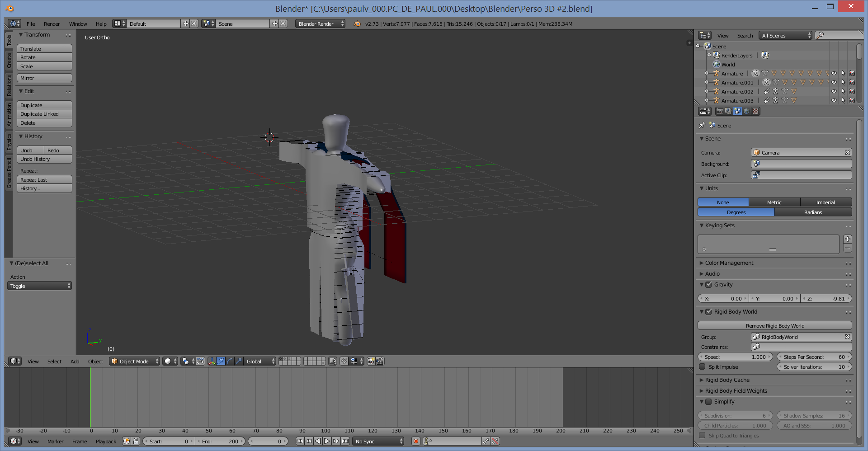The width and height of the screenshot is (868, 451).
Task: Jump to last frame in timeline
Action: point(345,441)
